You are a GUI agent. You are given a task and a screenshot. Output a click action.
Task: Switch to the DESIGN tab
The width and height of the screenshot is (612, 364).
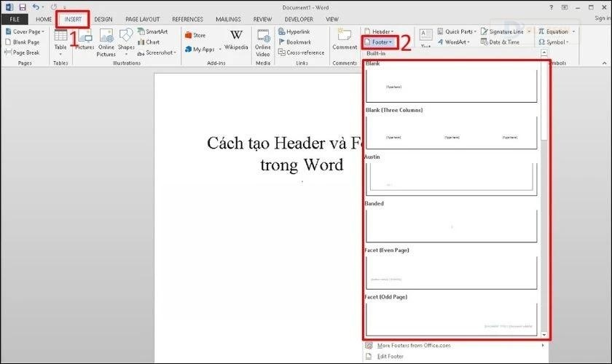click(103, 19)
